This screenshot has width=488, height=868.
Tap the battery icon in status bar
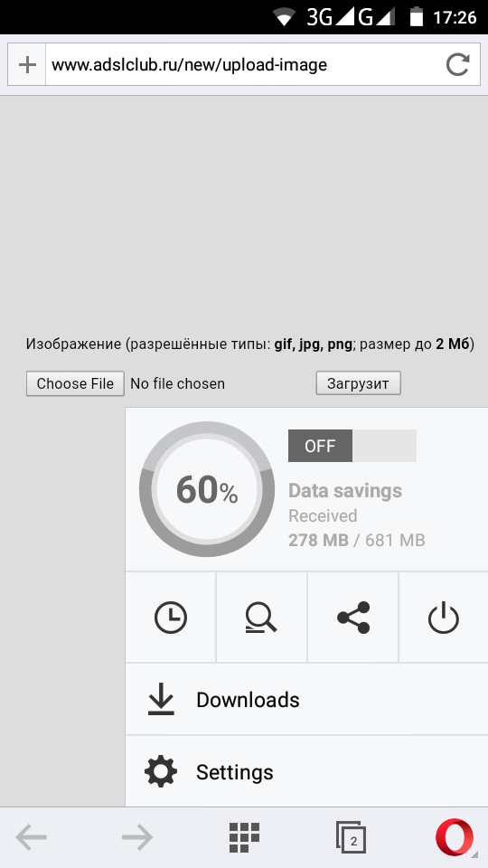(x=416, y=17)
